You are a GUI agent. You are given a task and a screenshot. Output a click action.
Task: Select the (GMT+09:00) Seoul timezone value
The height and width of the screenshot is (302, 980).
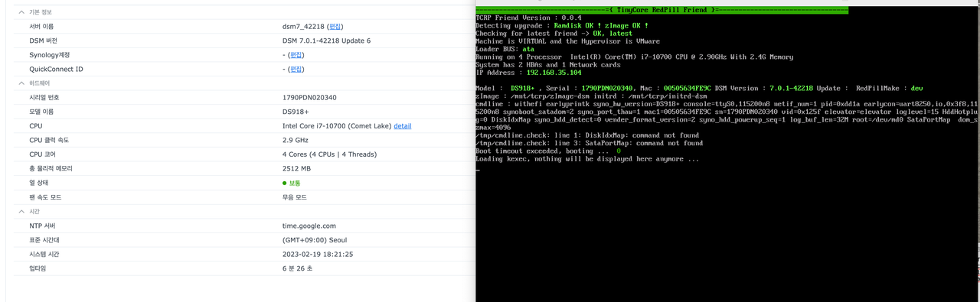[315, 240]
